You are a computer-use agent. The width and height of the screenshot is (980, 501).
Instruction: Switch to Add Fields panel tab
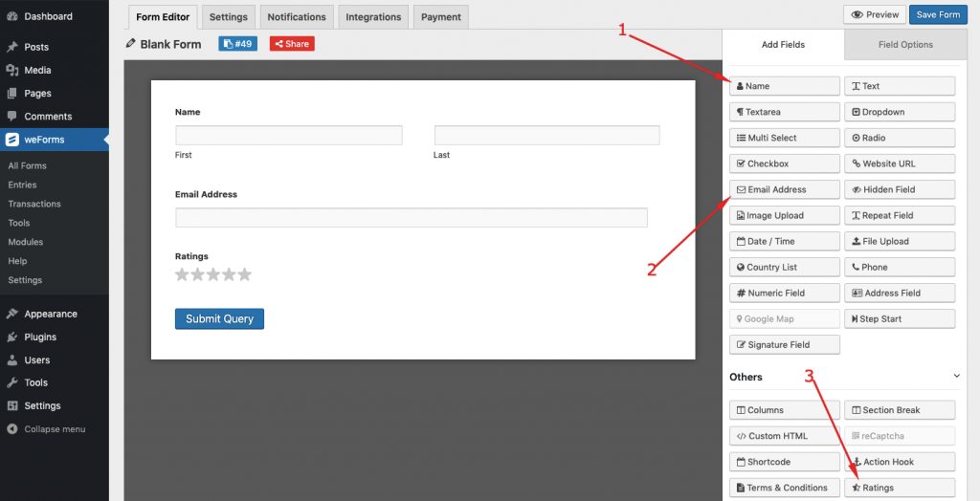click(x=783, y=44)
